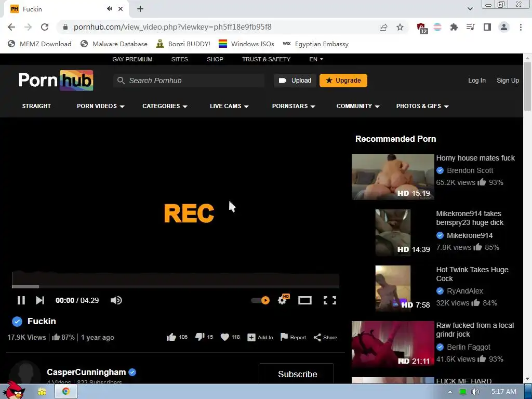Click the address bar URL
Image resolution: width=532 pixels, height=399 pixels.
point(172,27)
